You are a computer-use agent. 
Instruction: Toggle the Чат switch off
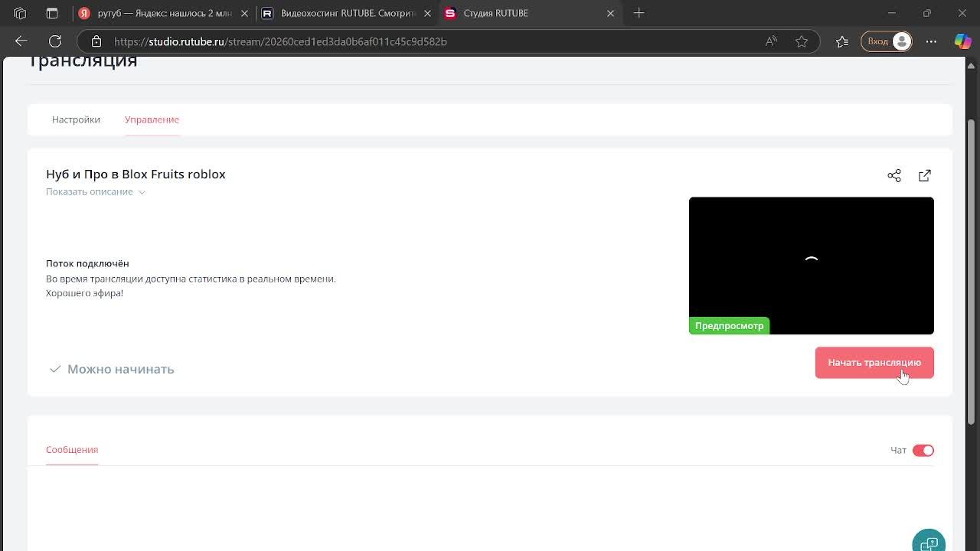click(x=923, y=450)
